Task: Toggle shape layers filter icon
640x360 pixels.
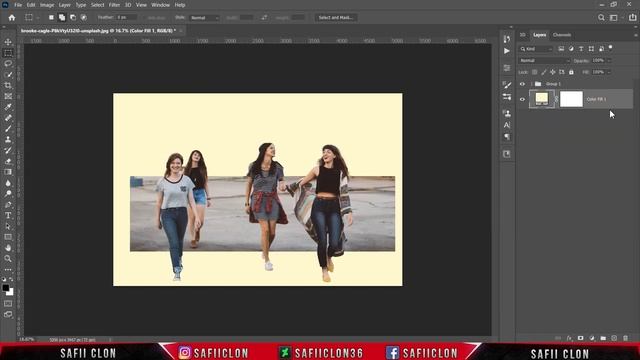Action: pos(591,49)
